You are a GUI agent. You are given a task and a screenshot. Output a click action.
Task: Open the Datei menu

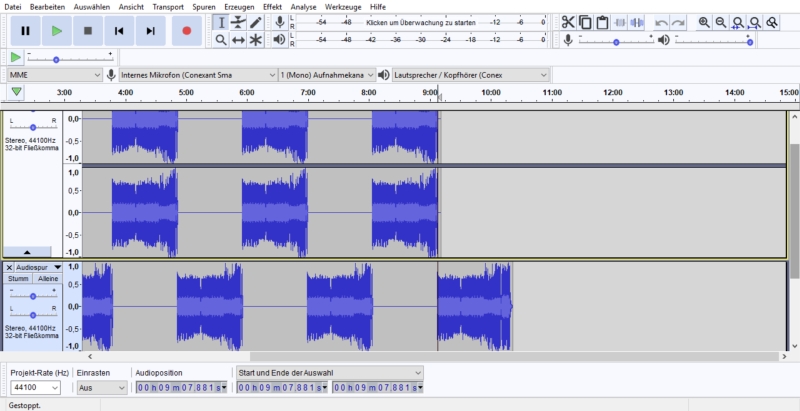pos(13,7)
